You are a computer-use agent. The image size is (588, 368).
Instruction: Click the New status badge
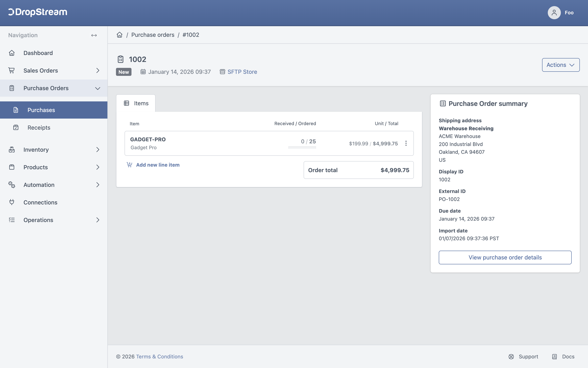[124, 72]
